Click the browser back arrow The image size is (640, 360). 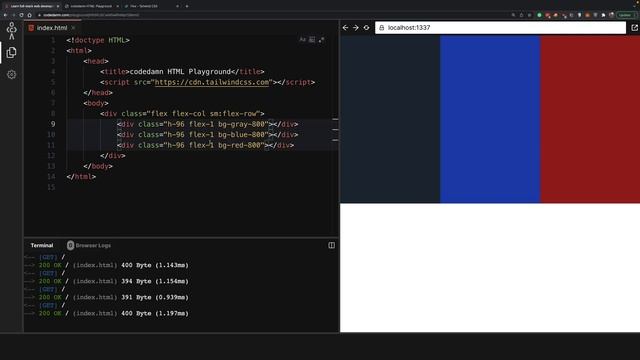pyautogui.click(x=5, y=15)
